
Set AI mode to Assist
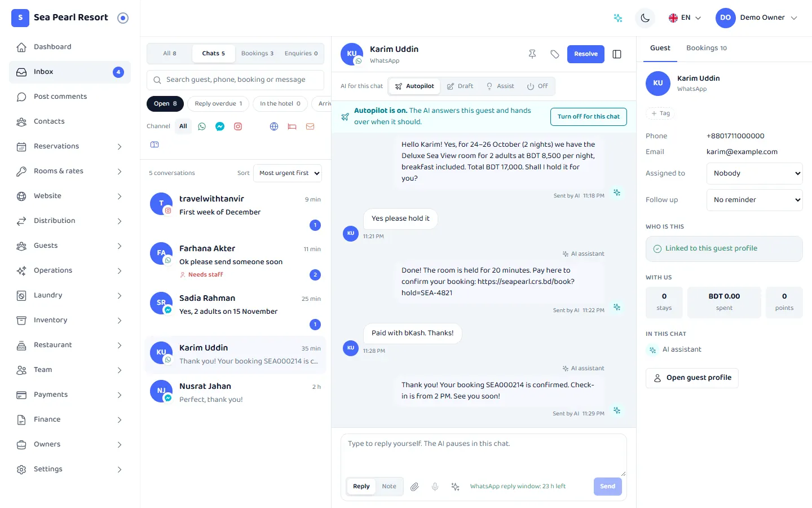500,86
